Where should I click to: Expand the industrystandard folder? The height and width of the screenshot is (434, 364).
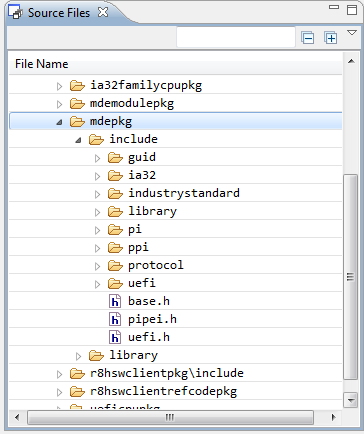point(97,195)
